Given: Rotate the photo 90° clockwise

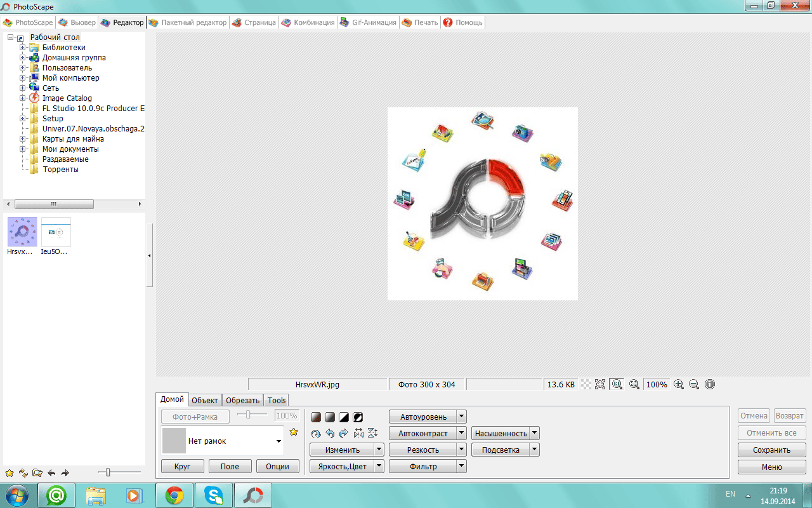Looking at the screenshot, I should pos(344,433).
